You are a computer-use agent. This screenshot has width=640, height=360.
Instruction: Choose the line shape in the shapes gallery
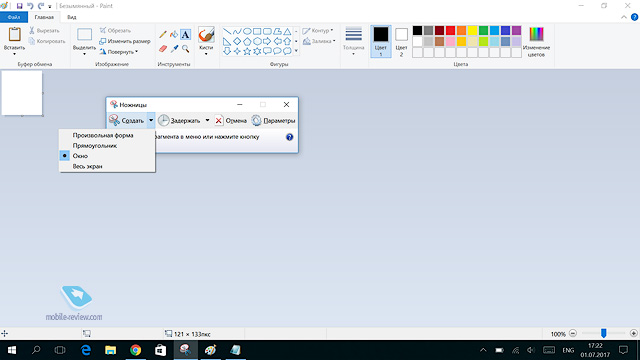(x=227, y=31)
